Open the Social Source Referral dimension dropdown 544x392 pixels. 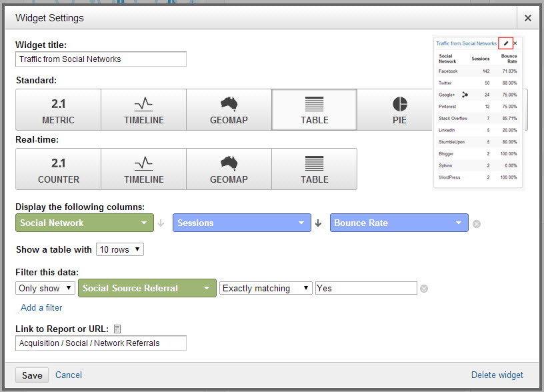click(147, 288)
